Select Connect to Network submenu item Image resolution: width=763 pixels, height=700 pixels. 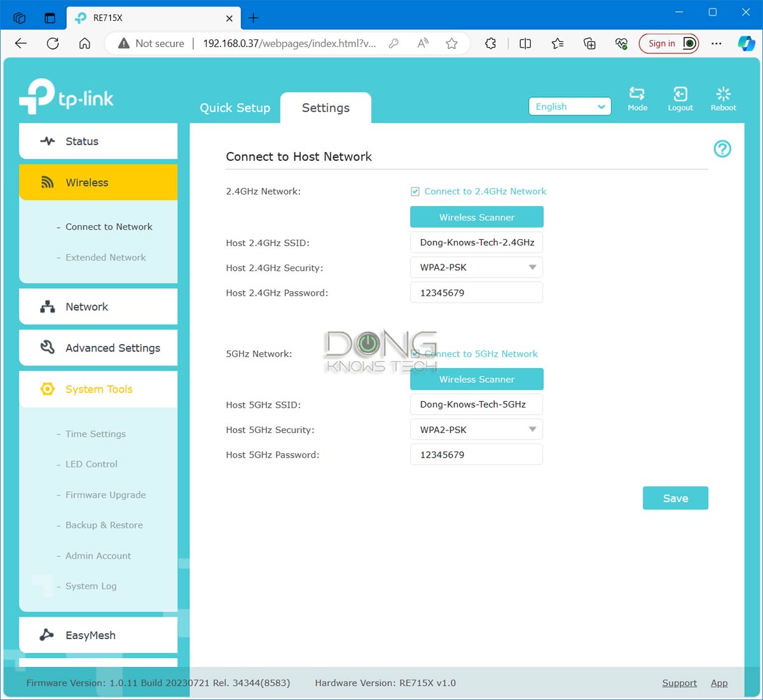pyautogui.click(x=109, y=227)
